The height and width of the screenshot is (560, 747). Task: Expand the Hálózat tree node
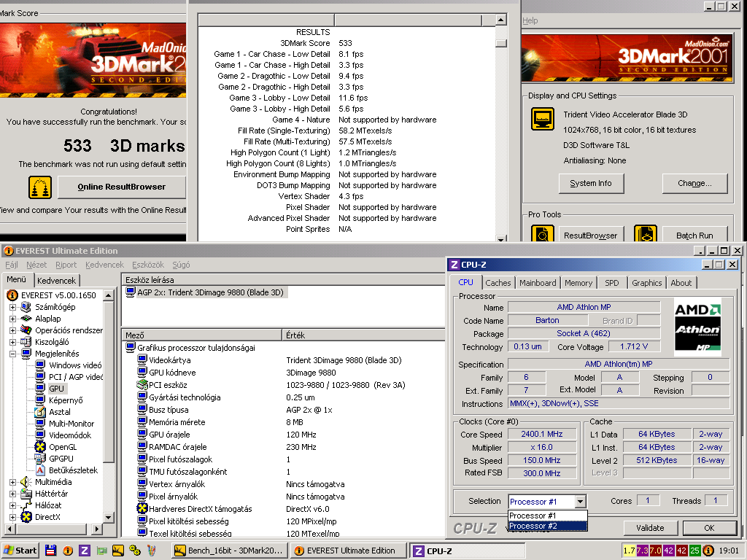click(13, 505)
